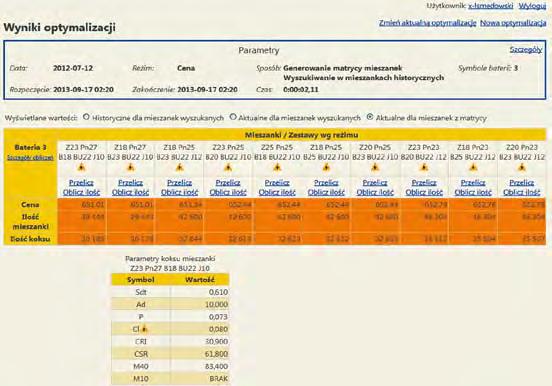Screen dimensions: 552x386
Task: Click the Z23 Pn27 B18 BU22 J10 column header
Action: click(81, 152)
